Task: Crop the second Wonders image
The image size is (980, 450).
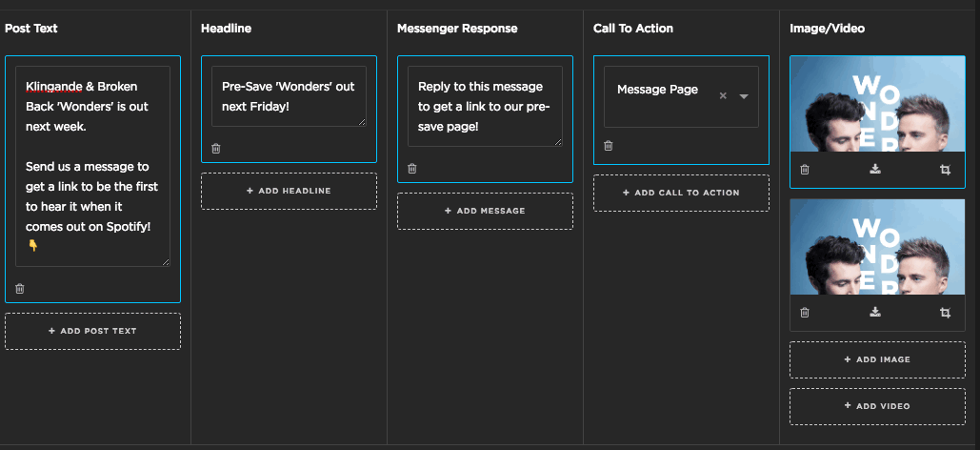Action: [x=945, y=313]
